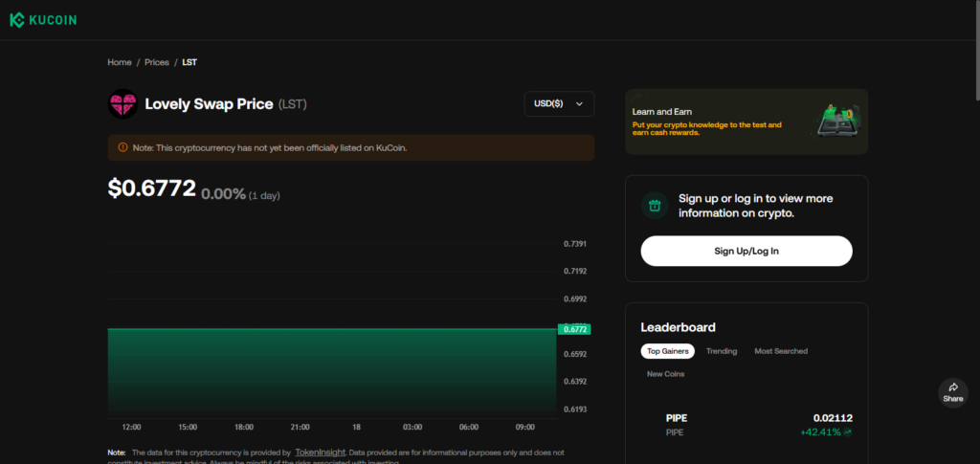Click the LST breadcrumb
Image resolution: width=980 pixels, height=464 pixels.
coord(189,62)
